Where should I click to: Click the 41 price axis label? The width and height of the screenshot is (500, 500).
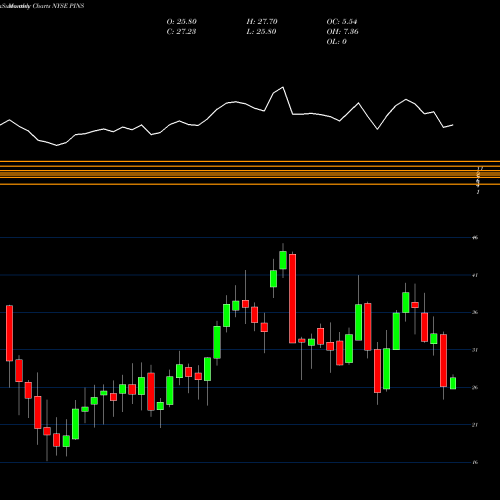point(475,275)
